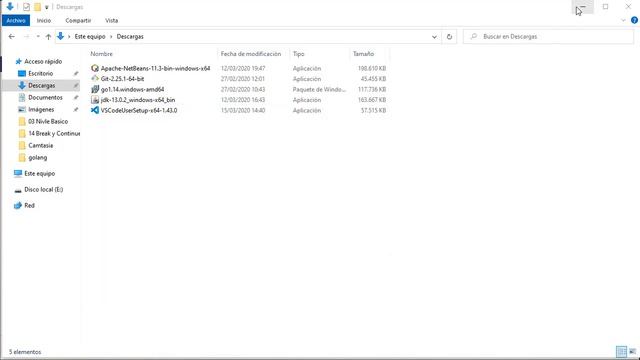Click the forward navigation arrow
640x360 pixels.
coord(26,37)
